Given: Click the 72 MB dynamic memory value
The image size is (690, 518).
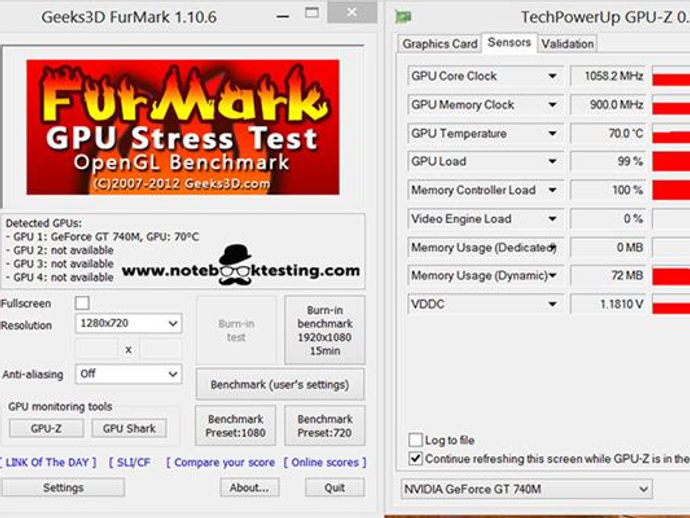Looking at the screenshot, I should [x=608, y=276].
